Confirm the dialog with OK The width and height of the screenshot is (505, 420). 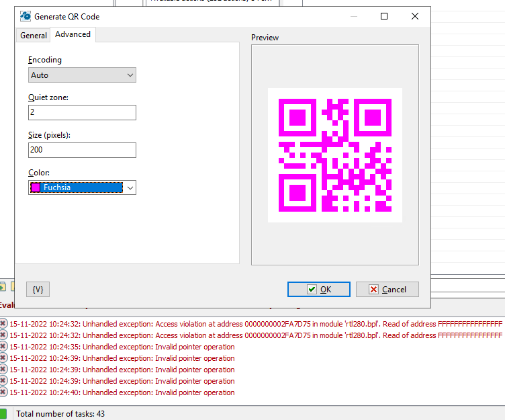pyautogui.click(x=318, y=289)
